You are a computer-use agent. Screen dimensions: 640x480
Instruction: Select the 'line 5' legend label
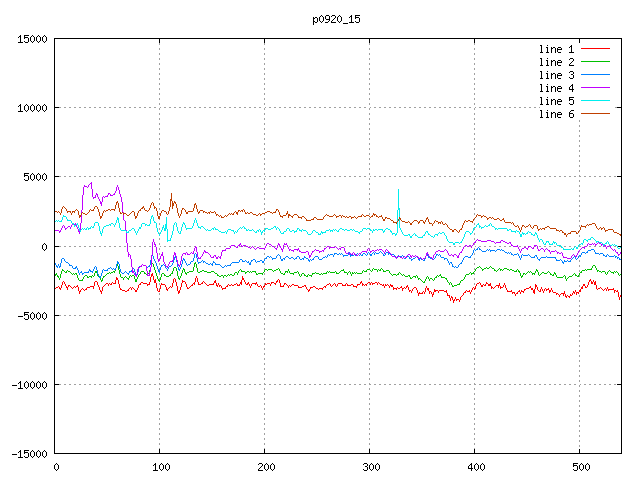(557, 101)
